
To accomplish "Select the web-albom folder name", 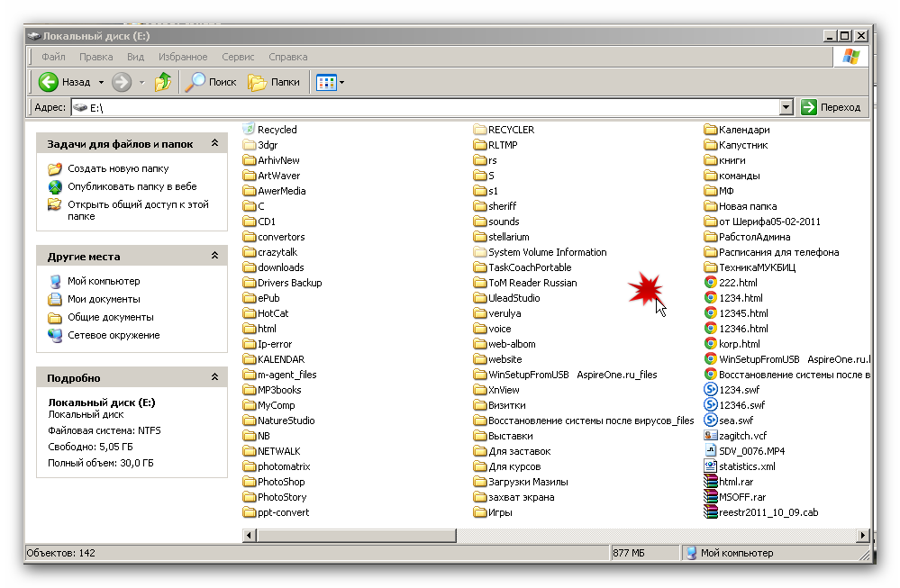I will [512, 344].
